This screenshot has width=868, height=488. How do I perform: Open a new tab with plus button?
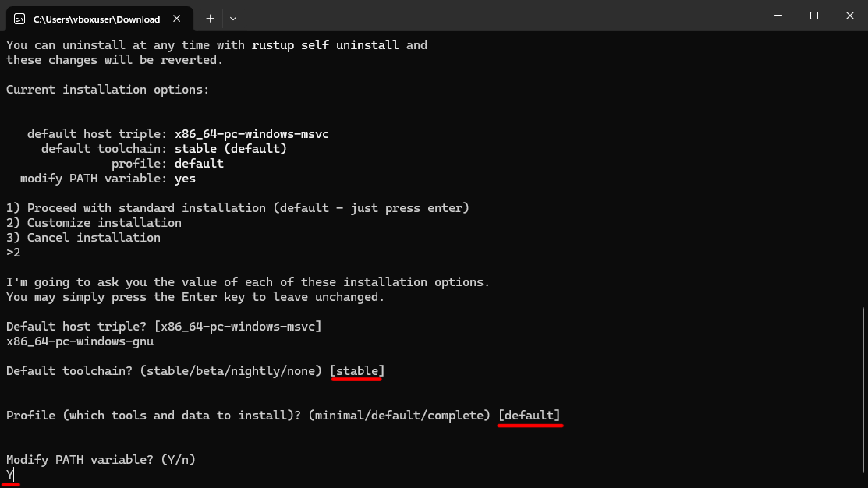pos(210,17)
